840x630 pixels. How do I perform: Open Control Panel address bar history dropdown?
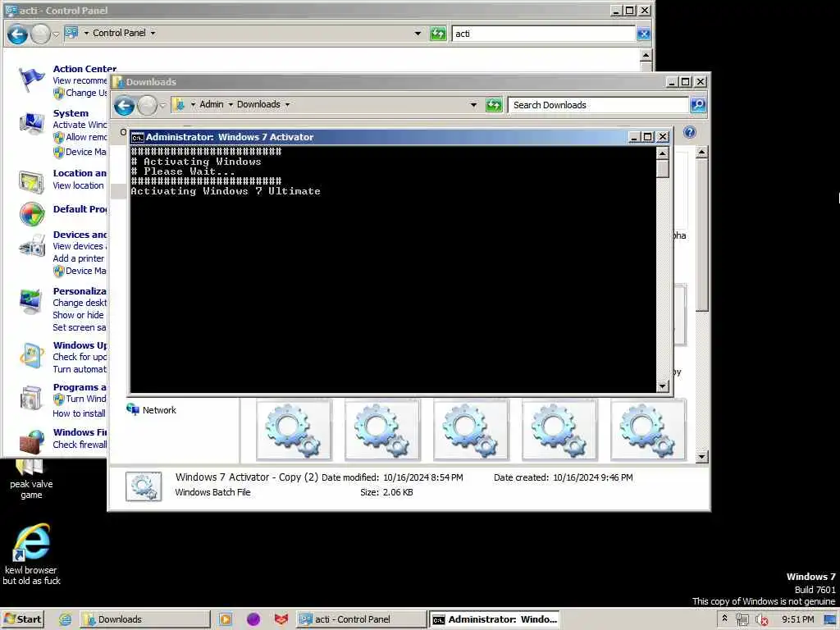point(418,34)
